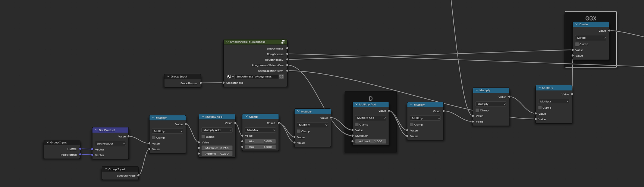Click the Result output socket on Clamp node
The height and width of the screenshot is (187, 644).
point(279,123)
